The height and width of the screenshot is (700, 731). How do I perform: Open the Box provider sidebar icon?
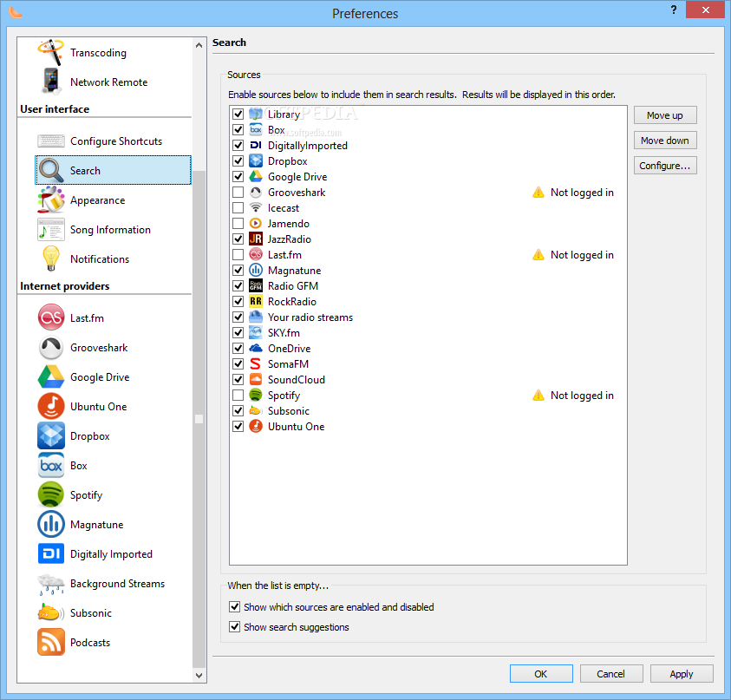51,466
